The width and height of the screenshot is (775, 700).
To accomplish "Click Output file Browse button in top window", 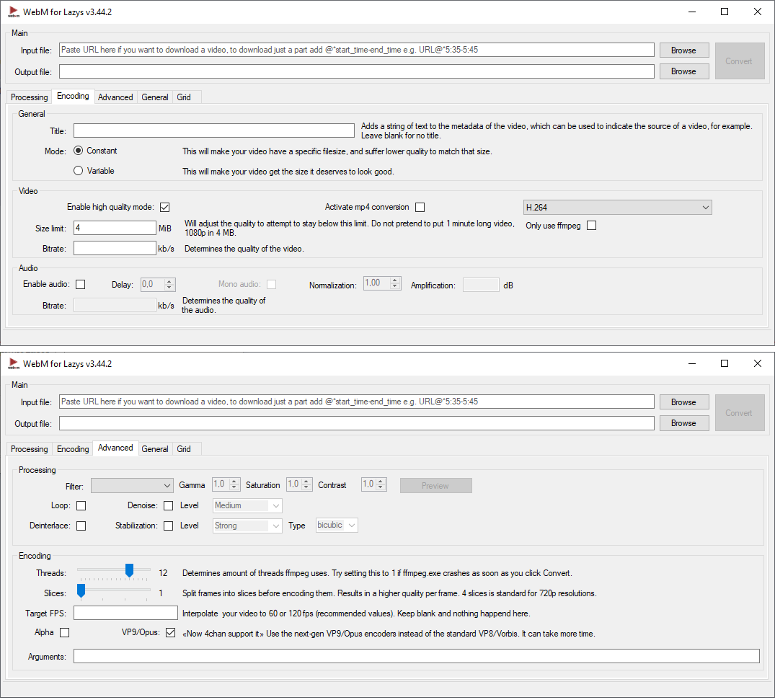I will click(x=684, y=71).
